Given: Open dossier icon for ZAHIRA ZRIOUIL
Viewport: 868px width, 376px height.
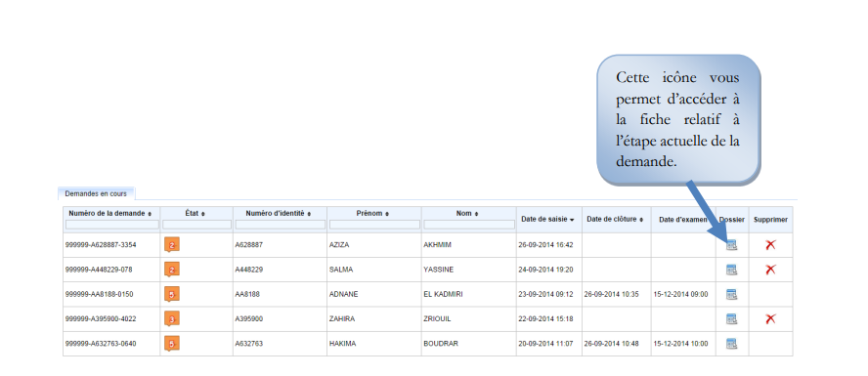Looking at the screenshot, I should 732,318.
